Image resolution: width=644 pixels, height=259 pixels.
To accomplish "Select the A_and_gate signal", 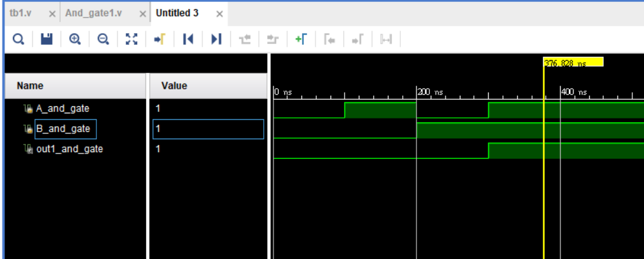I will pos(63,109).
